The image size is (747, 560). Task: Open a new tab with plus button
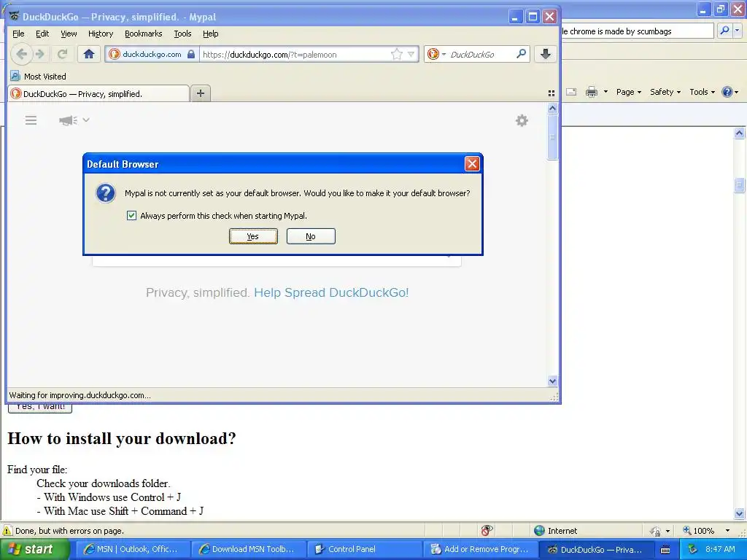[201, 93]
